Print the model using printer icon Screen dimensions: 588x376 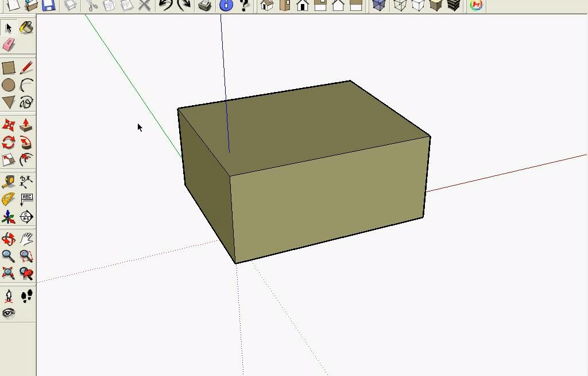pyautogui.click(x=204, y=6)
